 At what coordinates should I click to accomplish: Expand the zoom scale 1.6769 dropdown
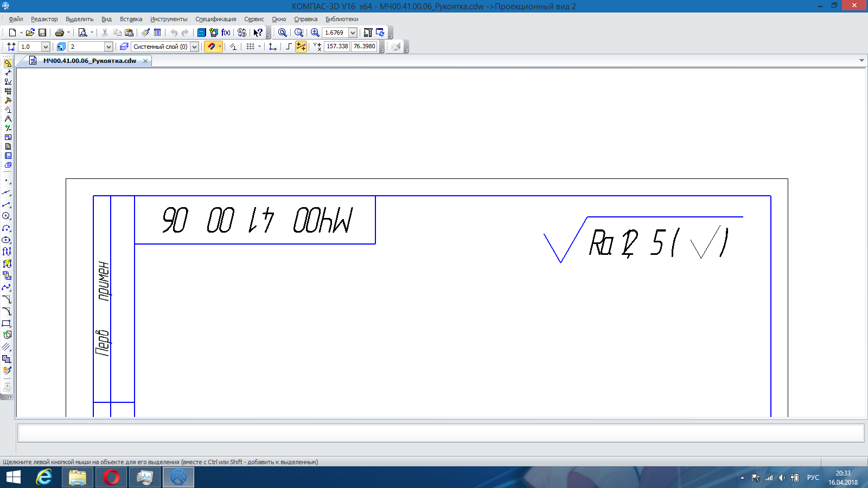click(x=353, y=33)
